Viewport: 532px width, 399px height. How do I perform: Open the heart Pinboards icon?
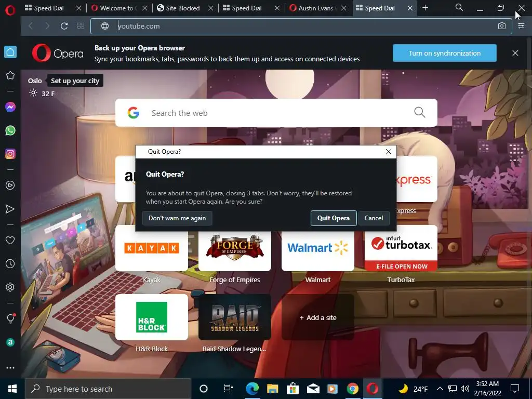pos(10,240)
